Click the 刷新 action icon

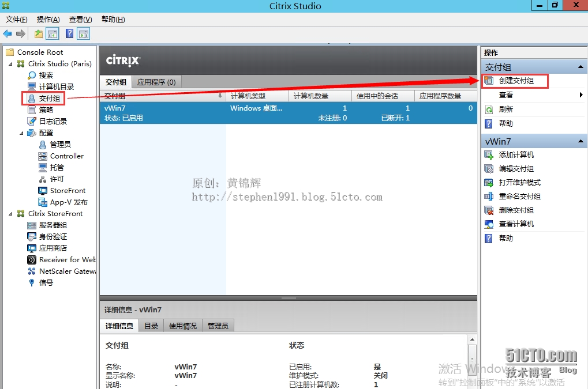pos(489,109)
